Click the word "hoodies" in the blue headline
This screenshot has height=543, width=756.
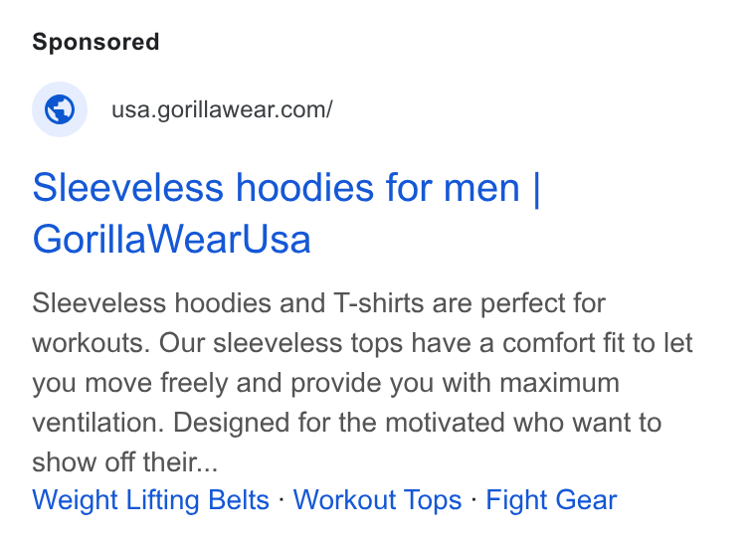click(304, 188)
